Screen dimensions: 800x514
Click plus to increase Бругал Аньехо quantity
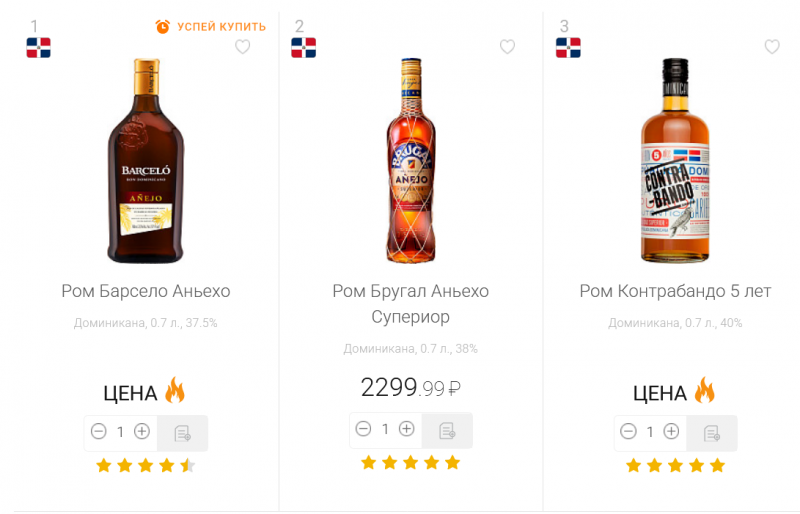tap(407, 429)
